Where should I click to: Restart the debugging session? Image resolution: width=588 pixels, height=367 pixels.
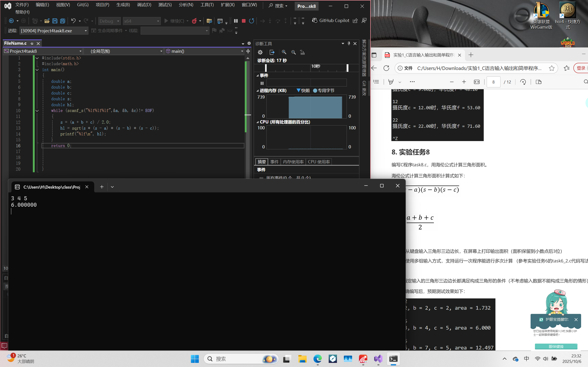(252, 21)
